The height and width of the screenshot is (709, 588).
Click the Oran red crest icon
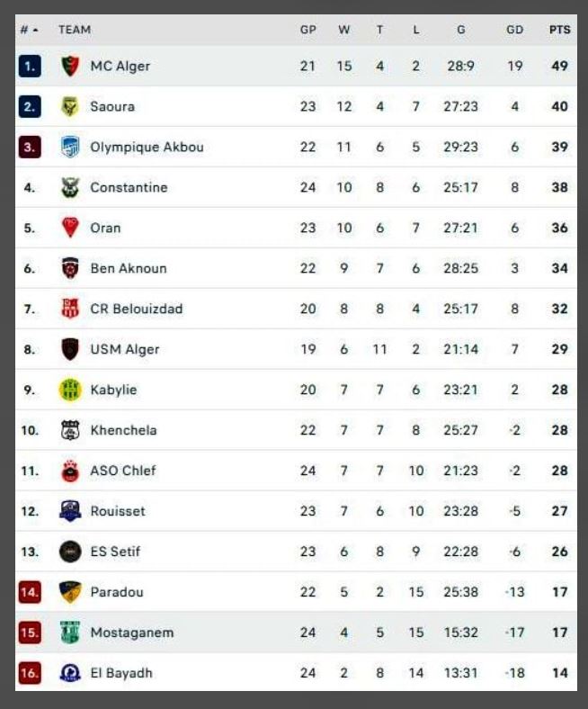point(70,228)
